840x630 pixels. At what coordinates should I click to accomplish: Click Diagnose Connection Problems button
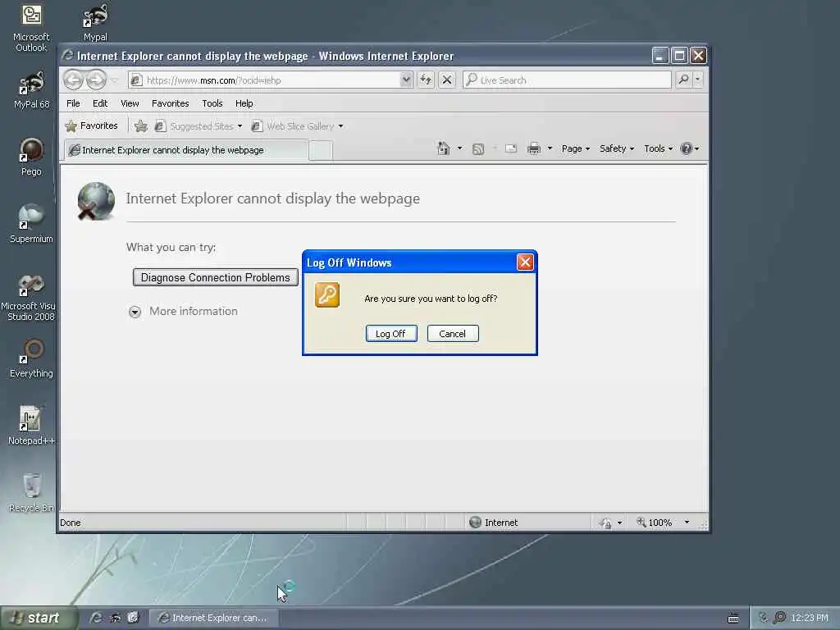pyautogui.click(x=216, y=277)
